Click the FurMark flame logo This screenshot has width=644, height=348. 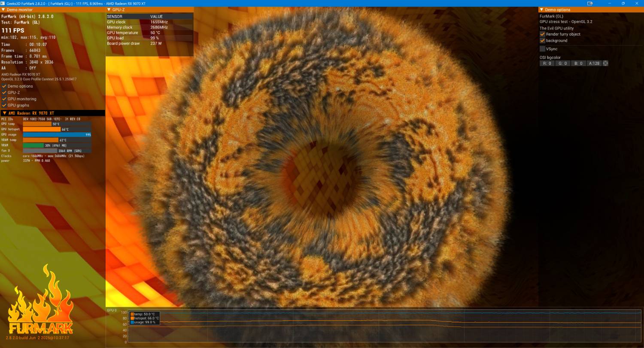tap(41, 299)
